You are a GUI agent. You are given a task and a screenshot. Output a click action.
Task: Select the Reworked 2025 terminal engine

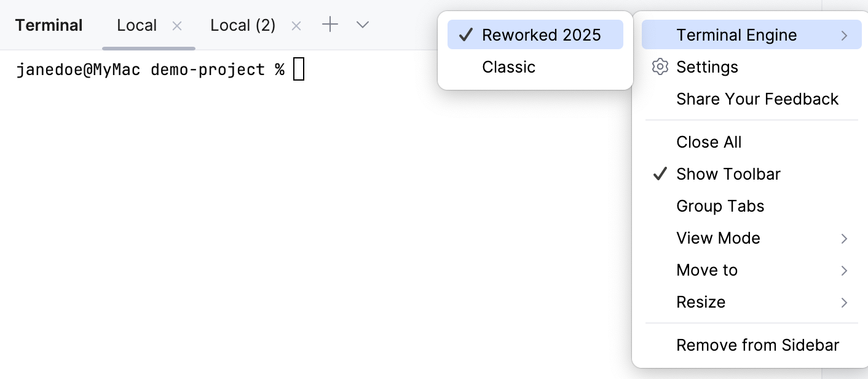[542, 34]
